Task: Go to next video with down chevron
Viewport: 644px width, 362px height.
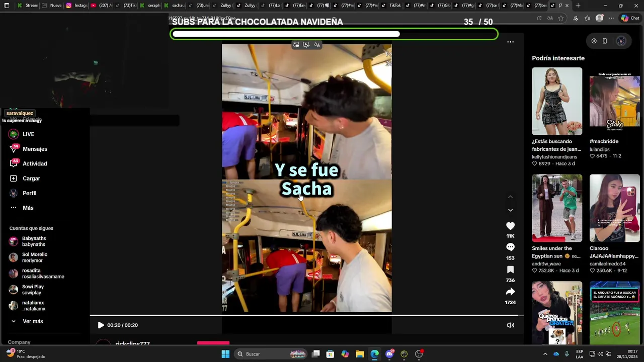Action: [510, 210]
